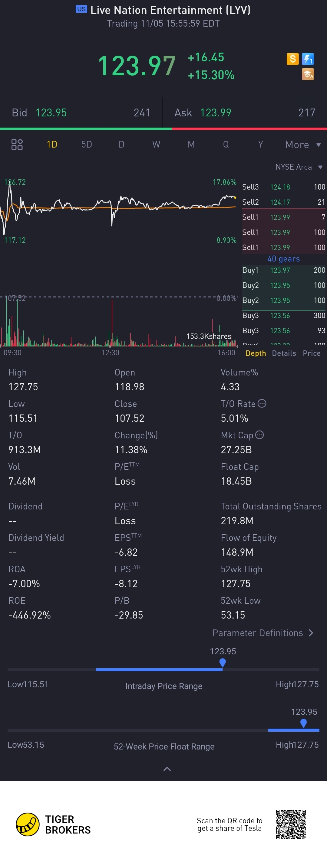
Task: Tap the Live Nation Entertainment (LYV) title
Action: pos(170,10)
